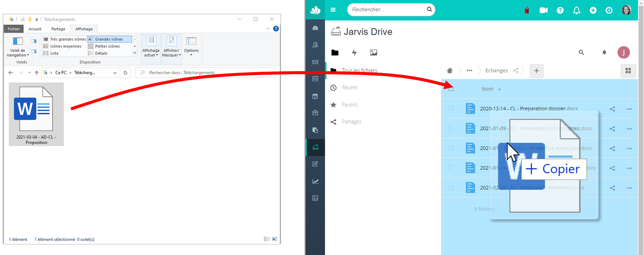
Task: Click the Jarvis flower logo
Action: tap(315, 10)
